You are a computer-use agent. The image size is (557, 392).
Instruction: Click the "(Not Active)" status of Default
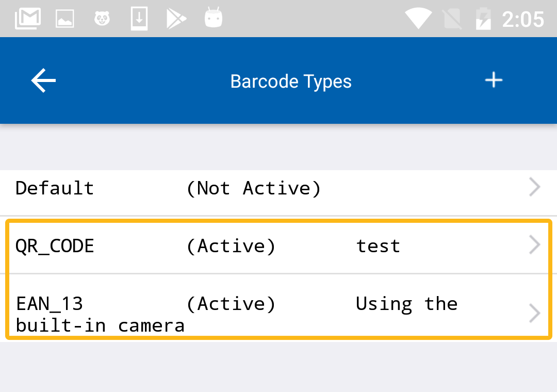click(253, 188)
